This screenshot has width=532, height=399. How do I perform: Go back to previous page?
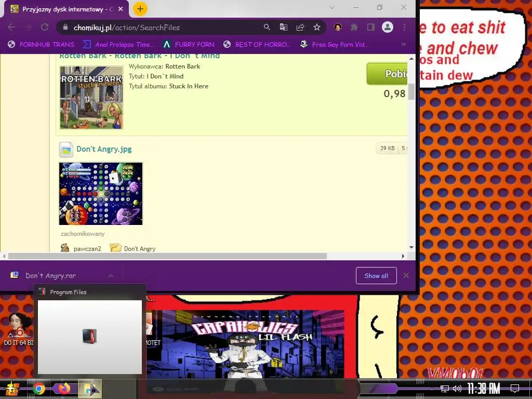coord(11,27)
